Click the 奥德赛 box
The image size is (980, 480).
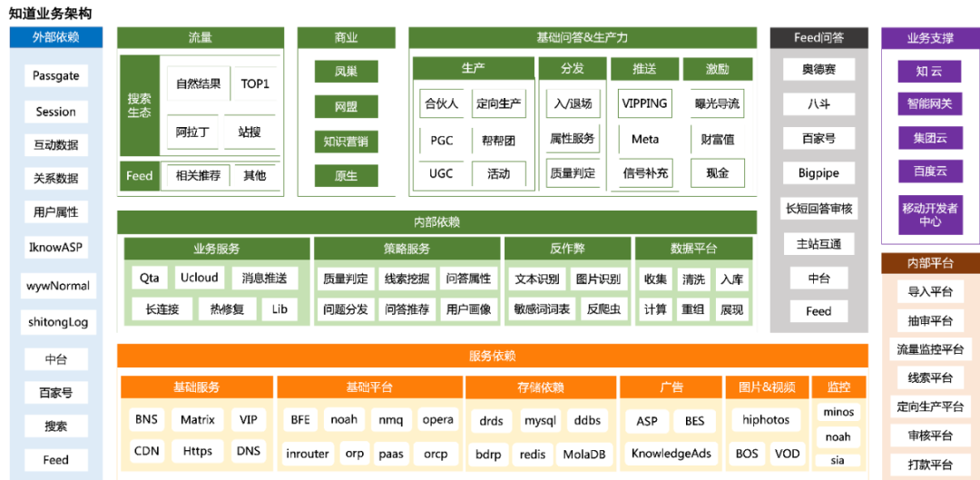click(818, 69)
